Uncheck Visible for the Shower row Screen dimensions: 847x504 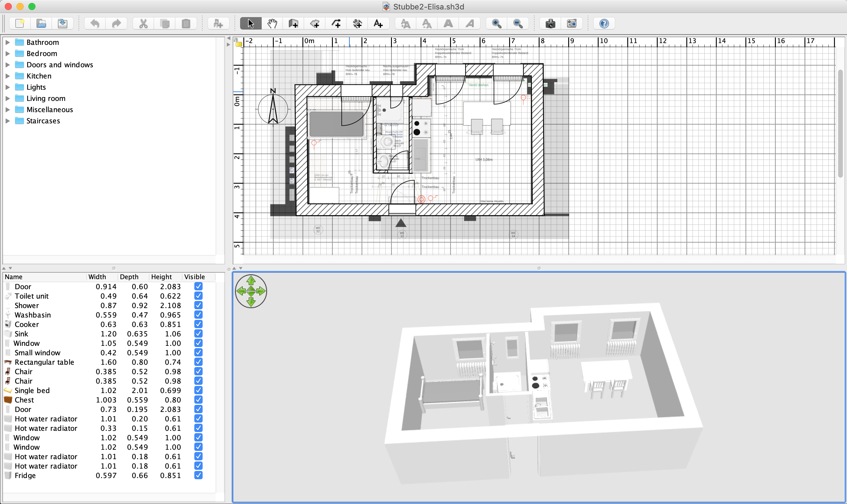tap(198, 305)
